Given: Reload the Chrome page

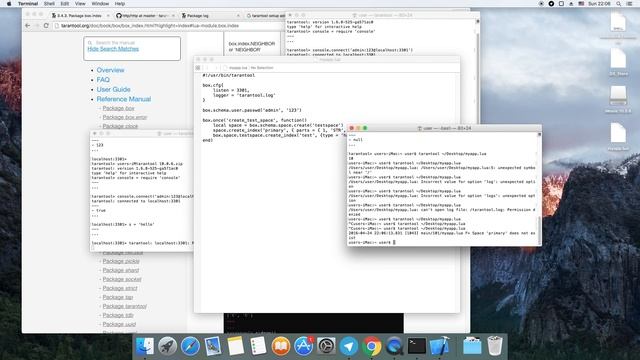Looking at the screenshot, I should click(x=46, y=26).
